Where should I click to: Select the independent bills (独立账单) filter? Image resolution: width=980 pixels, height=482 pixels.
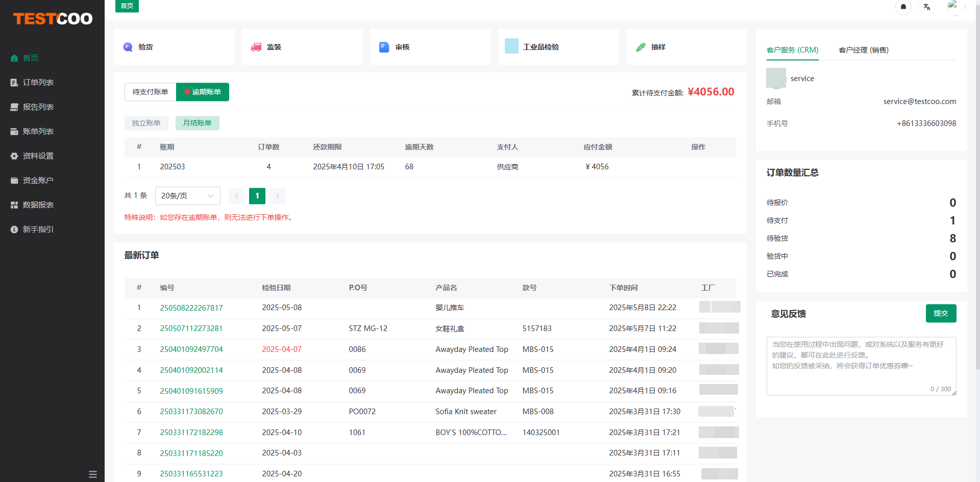coord(146,123)
